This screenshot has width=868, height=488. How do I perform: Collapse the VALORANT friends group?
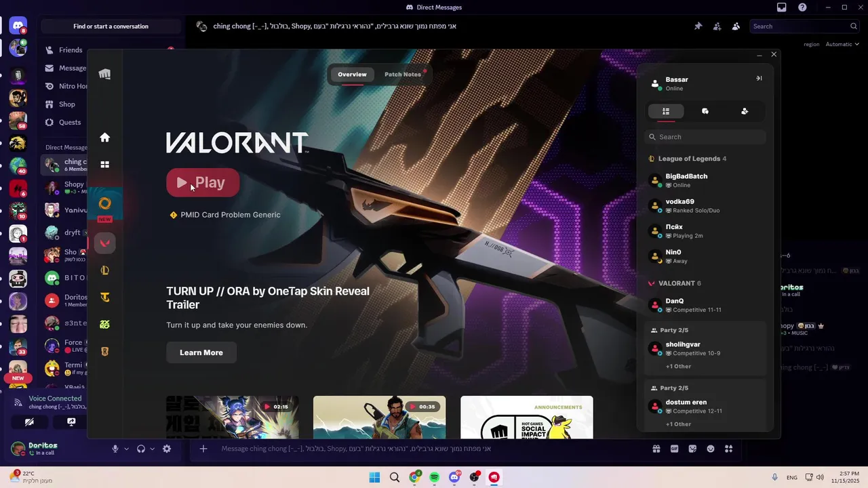tap(675, 283)
